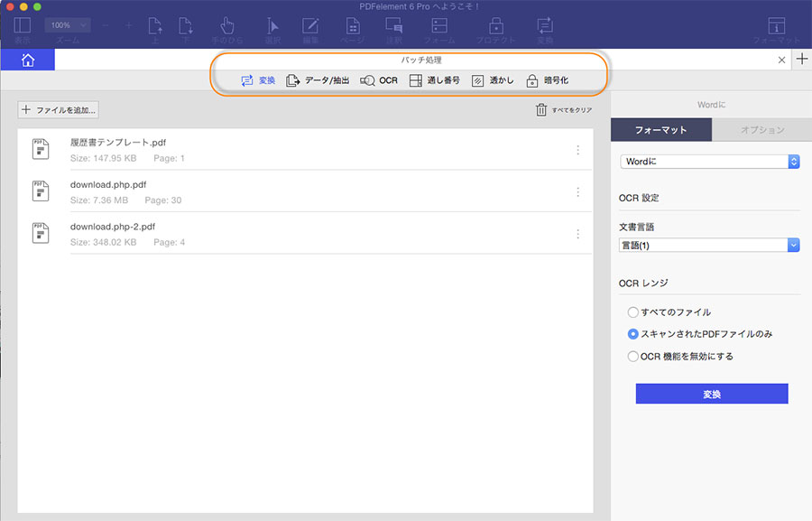The image size is (812, 521).
Task: Click the PDF icon for 履歴書テンプレート.pdf
Action: point(41,149)
